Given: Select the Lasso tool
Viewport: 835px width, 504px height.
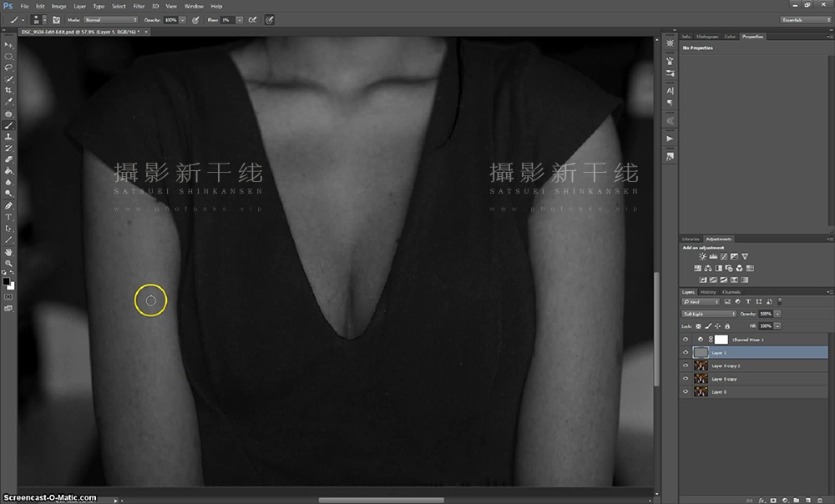Looking at the screenshot, I should [8, 68].
